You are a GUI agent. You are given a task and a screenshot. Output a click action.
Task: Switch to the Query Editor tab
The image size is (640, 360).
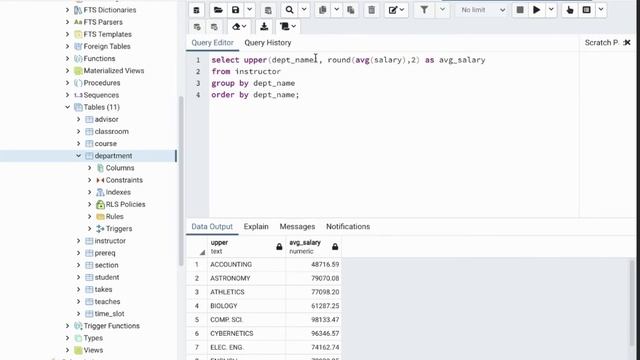pyautogui.click(x=212, y=43)
